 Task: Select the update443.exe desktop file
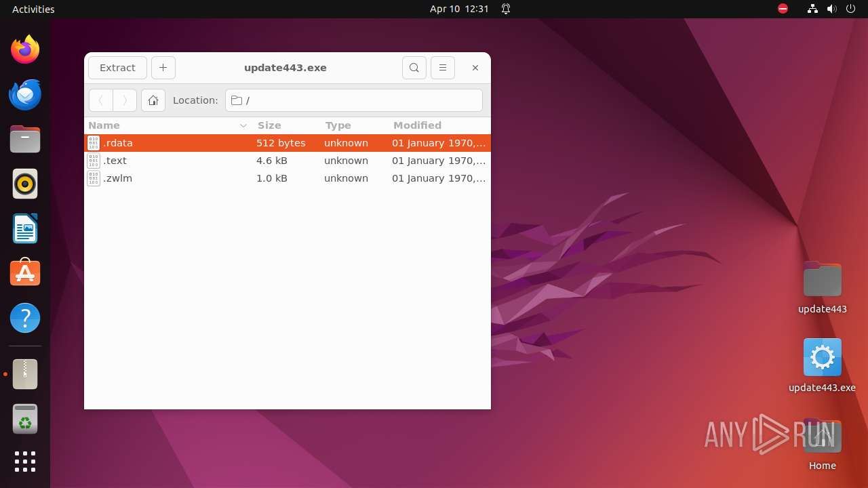(x=823, y=366)
